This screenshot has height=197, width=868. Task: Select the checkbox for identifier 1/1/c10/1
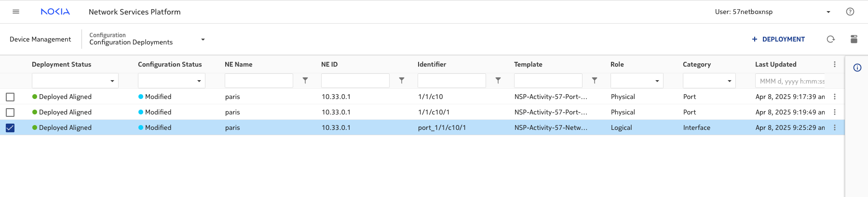[x=10, y=113]
